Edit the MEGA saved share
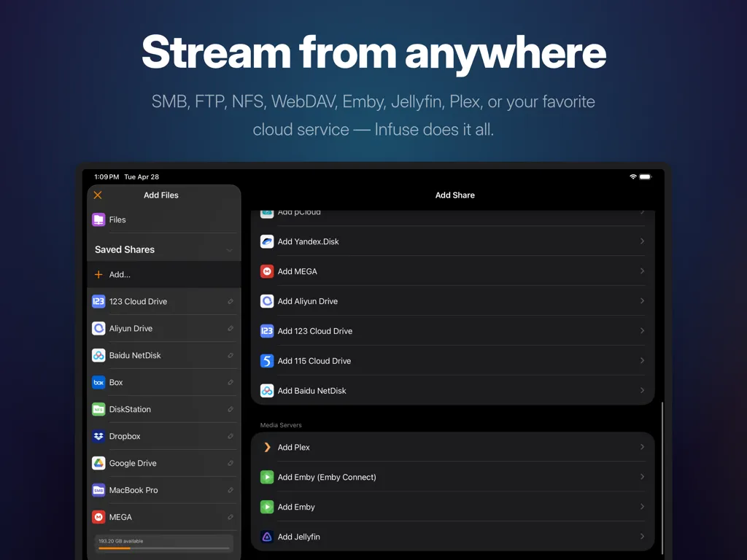Screen dimensions: 747x560 coord(231,517)
